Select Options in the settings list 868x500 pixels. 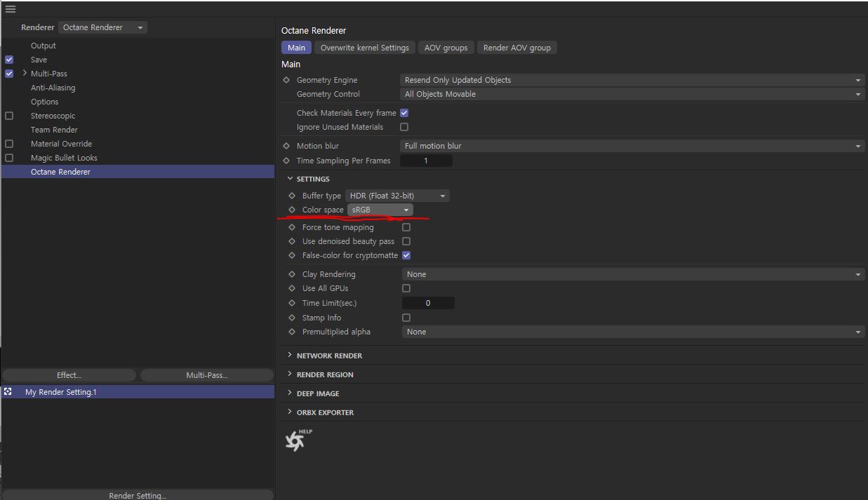(x=45, y=102)
